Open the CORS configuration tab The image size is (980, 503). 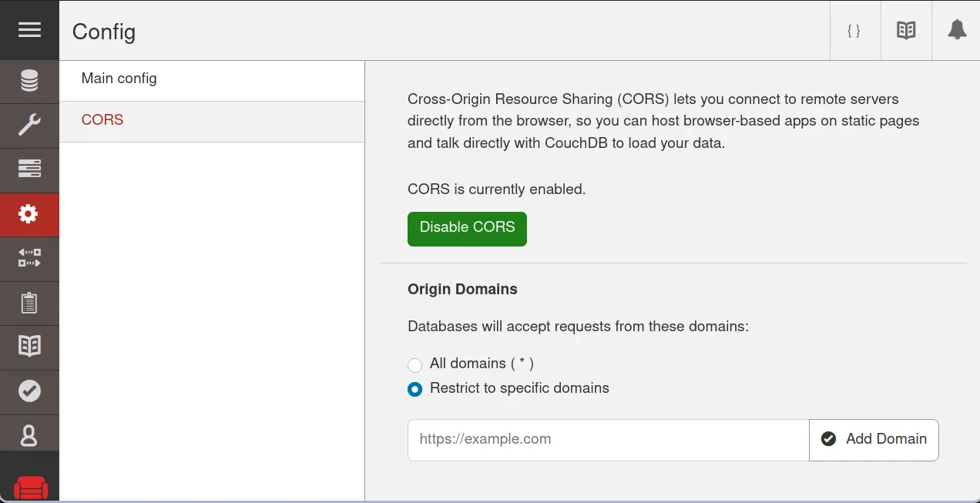click(x=102, y=119)
